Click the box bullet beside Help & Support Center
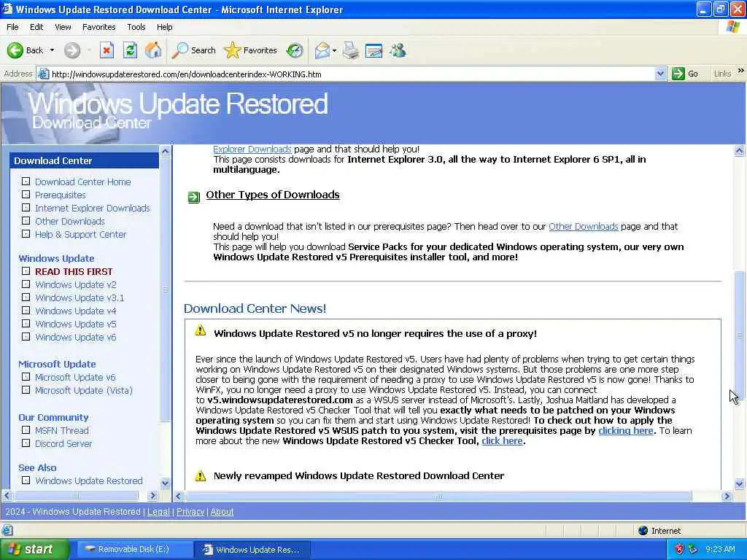747x560 pixels. [26, 234]
